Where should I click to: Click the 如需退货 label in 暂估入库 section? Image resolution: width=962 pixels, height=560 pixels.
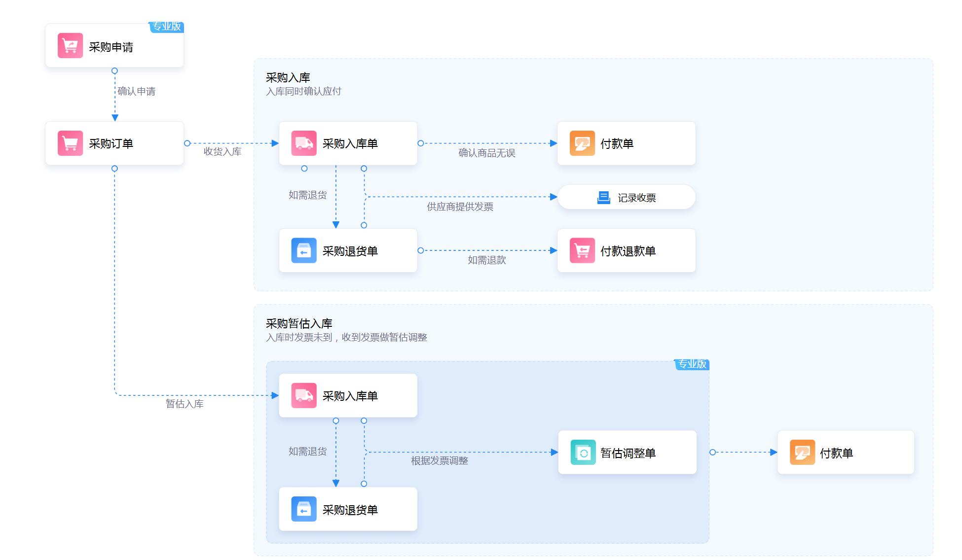[x=308, y=451]
